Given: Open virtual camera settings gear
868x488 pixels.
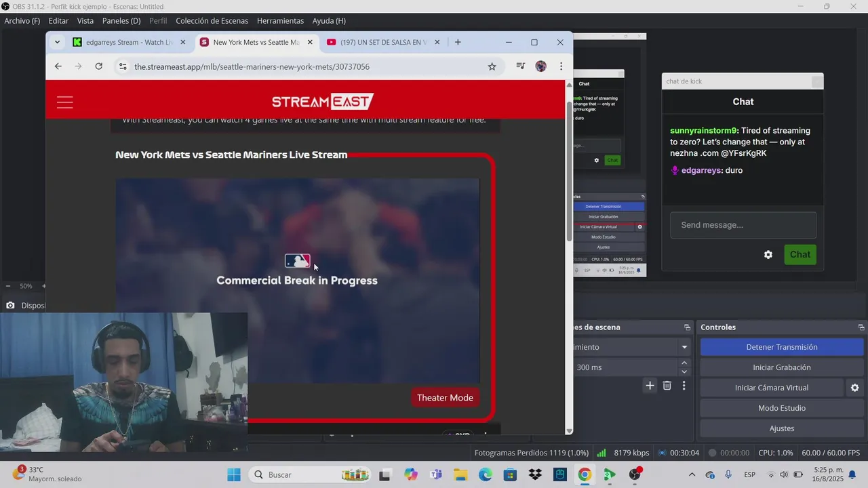Looking at the screenshot, I should 854,388.
